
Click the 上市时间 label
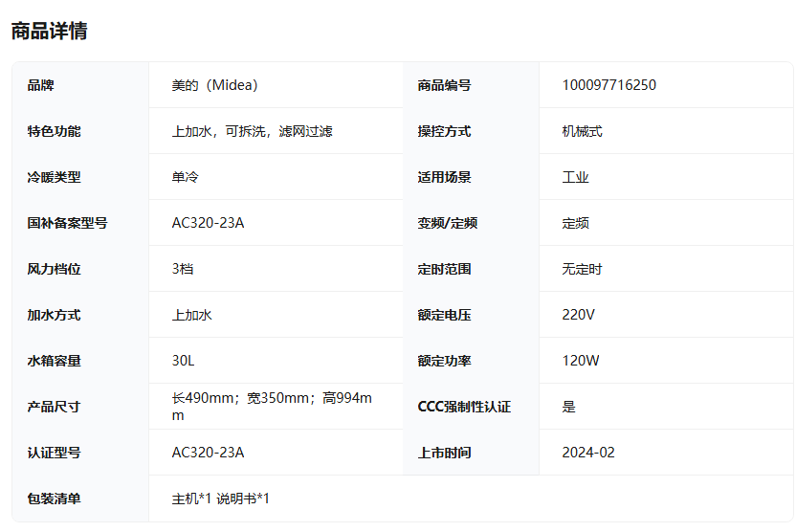(444, 453)
